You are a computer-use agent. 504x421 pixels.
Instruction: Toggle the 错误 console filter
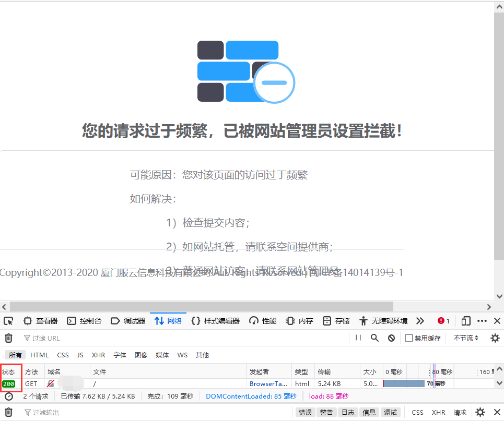(305, 412)
